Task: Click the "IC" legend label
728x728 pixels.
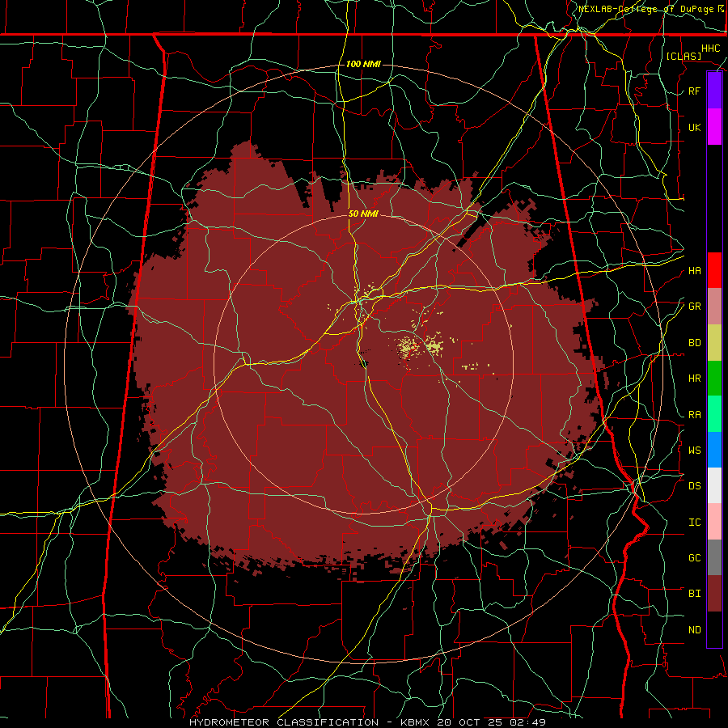Action: [x=694, y=523]
